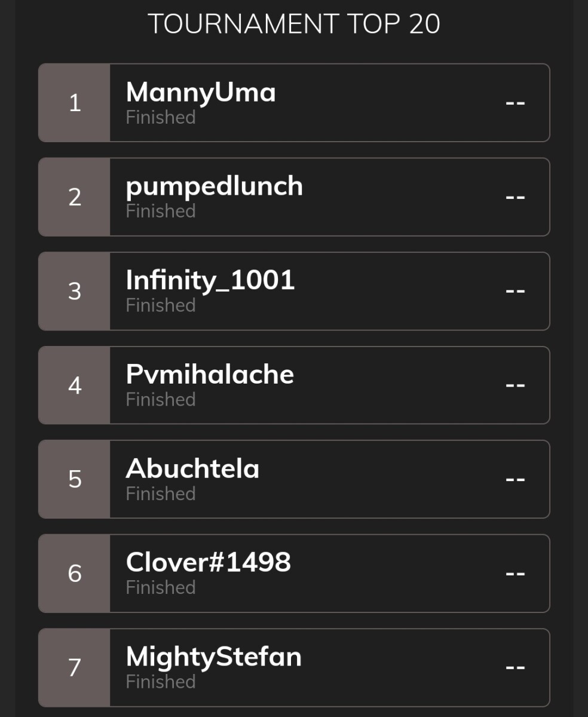588x717 pixels.
Task: Click the score dashes for MightyStefan
Action: click(515, 667)
